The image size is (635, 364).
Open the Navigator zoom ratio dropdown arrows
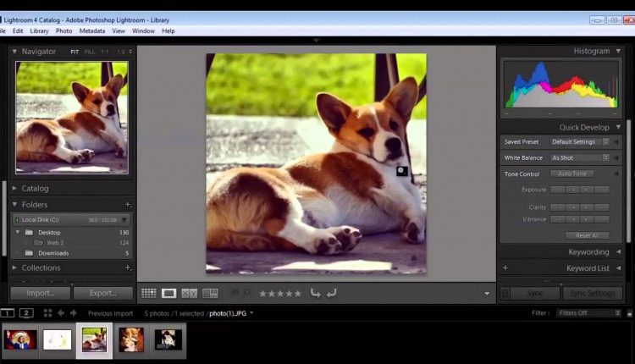pyautogui.click(x=130, y=52)
